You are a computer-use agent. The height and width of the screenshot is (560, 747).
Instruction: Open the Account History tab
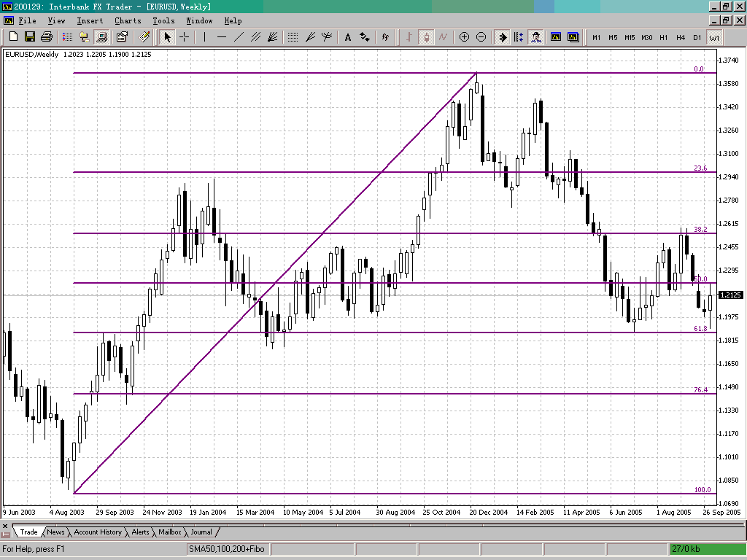98,532
